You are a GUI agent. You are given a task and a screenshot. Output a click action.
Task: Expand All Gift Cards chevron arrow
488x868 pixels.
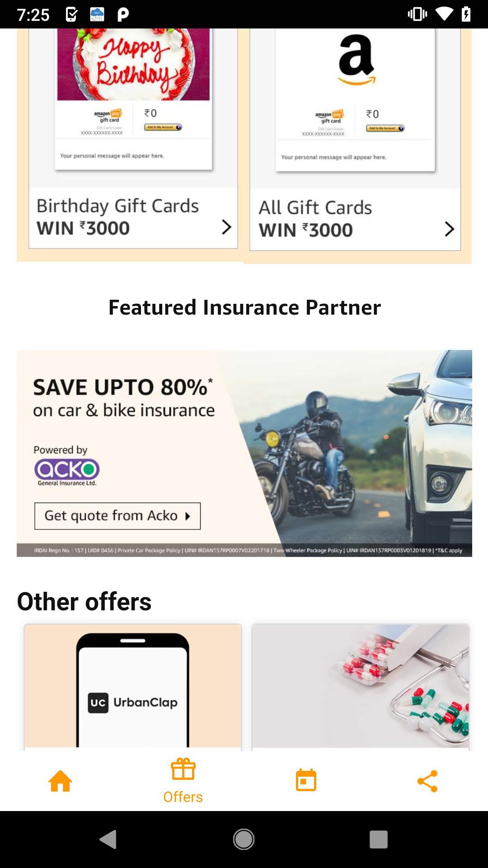pyautogui.click(x=449, y=229)
